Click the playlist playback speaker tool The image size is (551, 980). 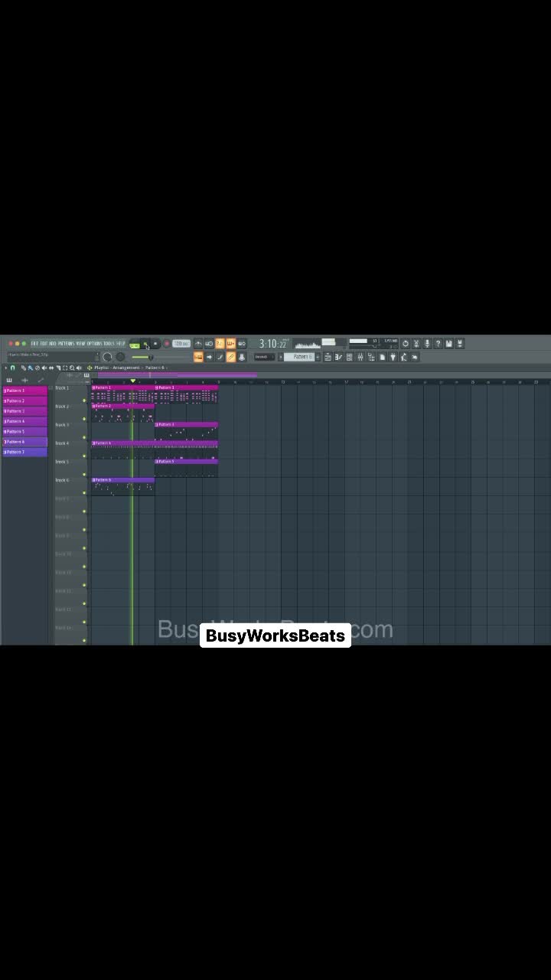[79, 367]
